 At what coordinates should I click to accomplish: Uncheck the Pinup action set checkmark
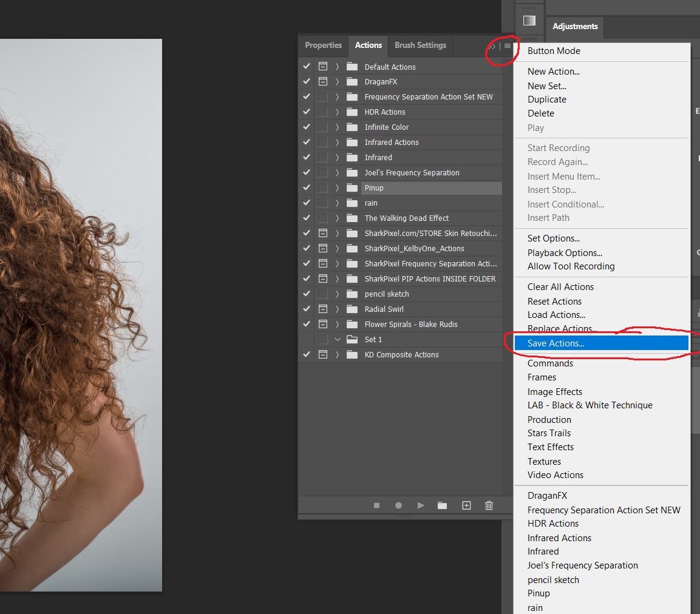pyautogui.click(x=307, y=188)
